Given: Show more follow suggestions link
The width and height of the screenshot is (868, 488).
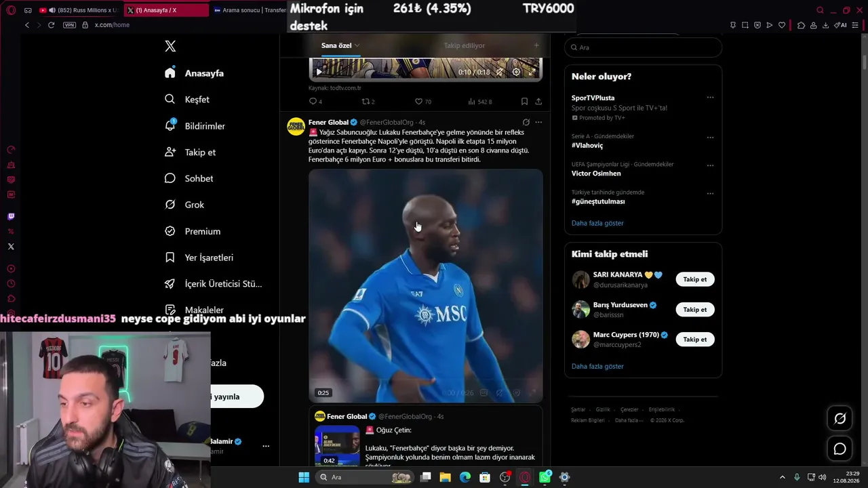Looking at the screenshot, I should pyautogui.click(x=597, y=367).
